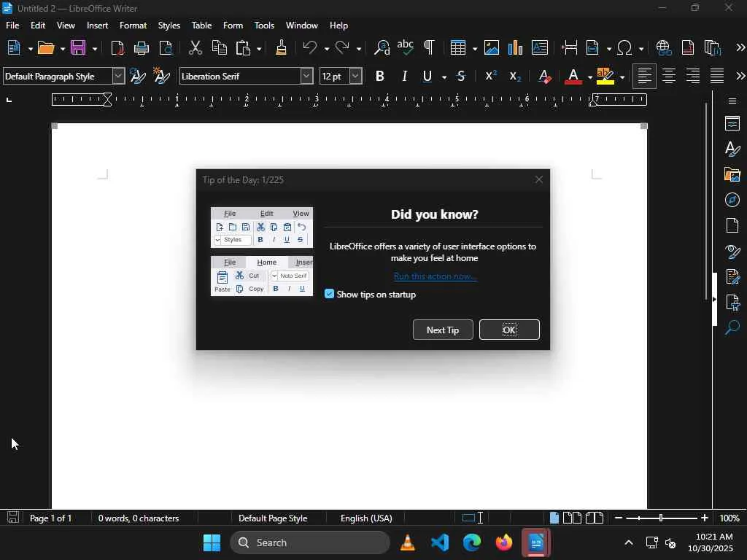Select Clone Formatting brush icon
The width and height of the screenshot is (747, 560).
click(281, 48)
